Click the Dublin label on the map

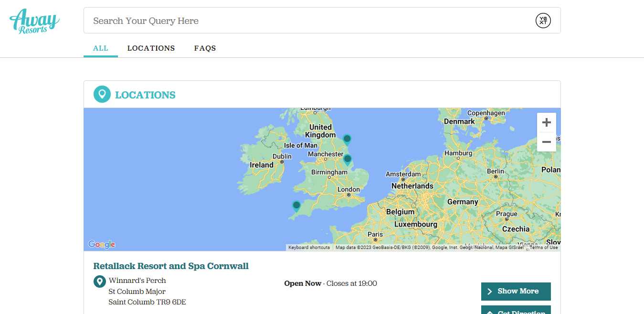282,157
